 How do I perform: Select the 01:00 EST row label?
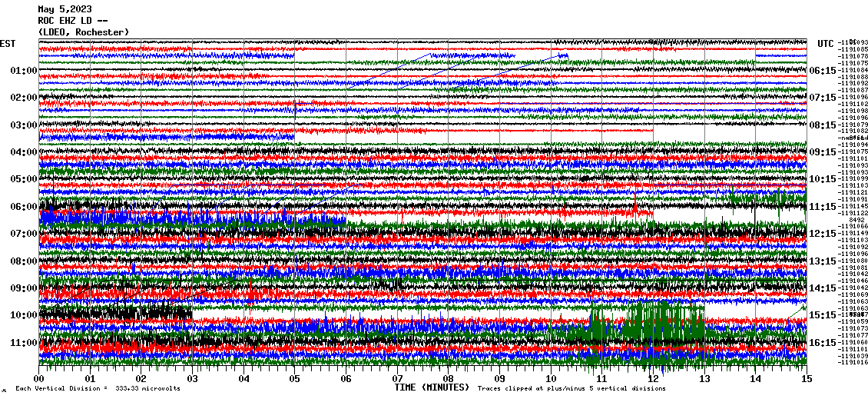24,71
